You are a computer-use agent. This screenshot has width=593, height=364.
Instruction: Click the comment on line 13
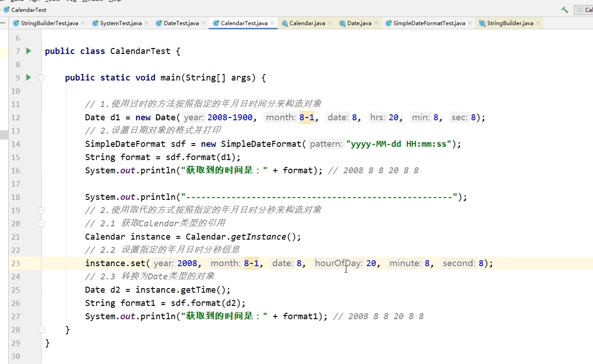[x=153, y=131]
